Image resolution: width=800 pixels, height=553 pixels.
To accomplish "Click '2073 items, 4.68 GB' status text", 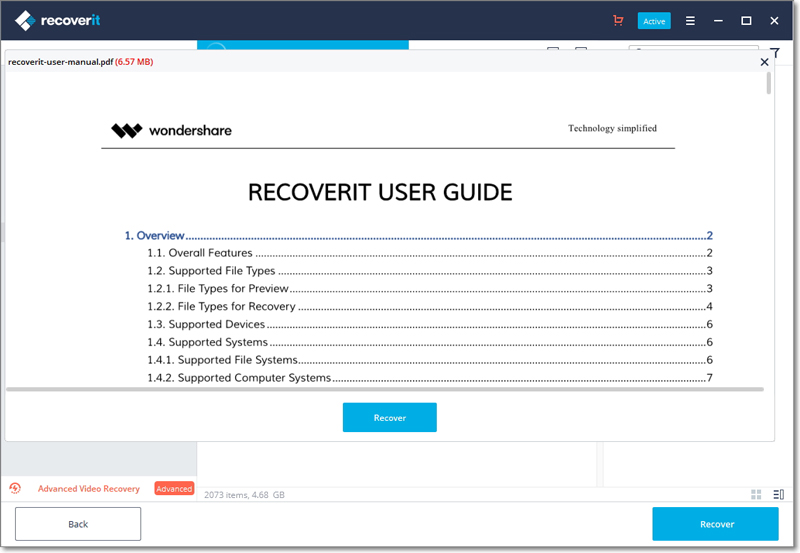I will (x=244, y=495).
